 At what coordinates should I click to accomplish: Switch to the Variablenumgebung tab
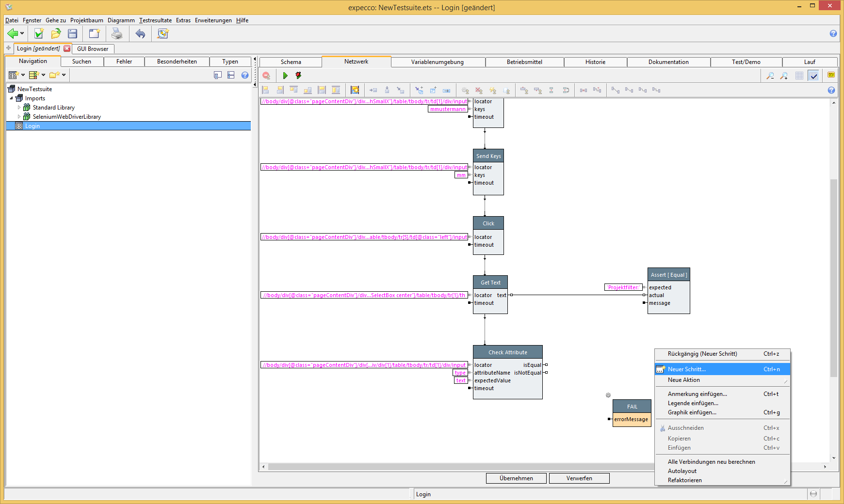[x=437, y=62]
